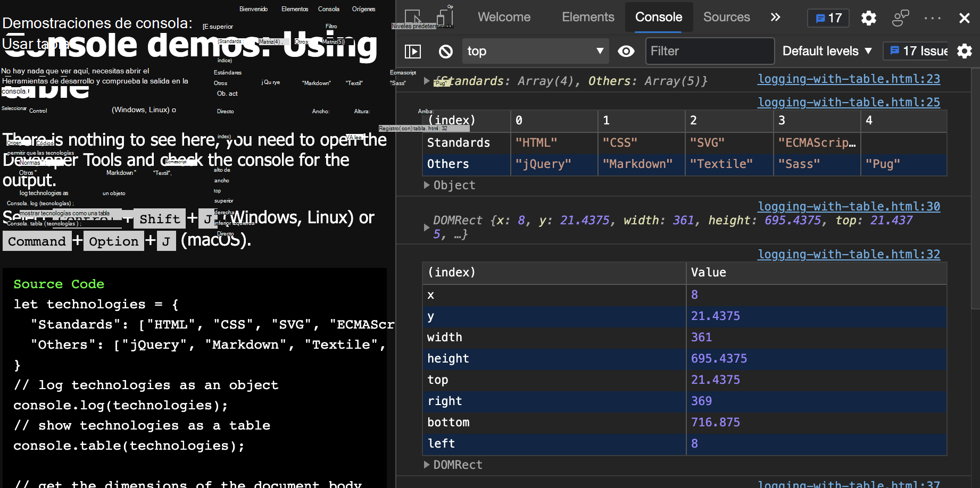Toggle the console sidebar icon
This screenshot has width=980, height=488.
(x=413, y=51)
